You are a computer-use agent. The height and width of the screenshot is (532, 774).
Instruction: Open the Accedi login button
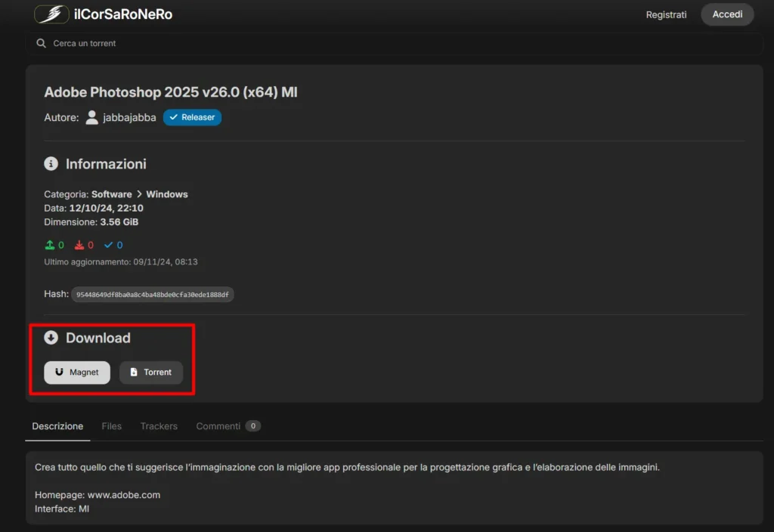coord(727,14)
